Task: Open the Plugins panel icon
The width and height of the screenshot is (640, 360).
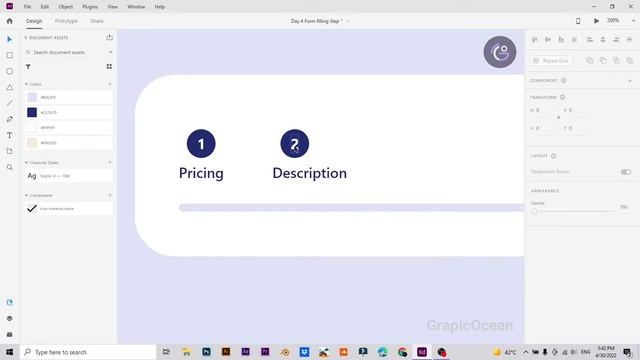Action: pos(10,334)
